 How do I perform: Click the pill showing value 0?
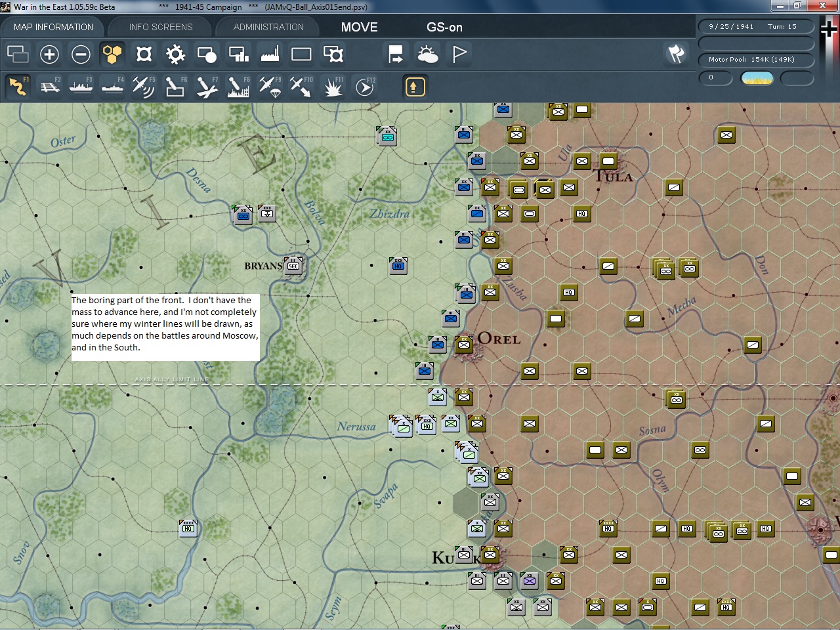pyautogui.click(x=715, y=78)
